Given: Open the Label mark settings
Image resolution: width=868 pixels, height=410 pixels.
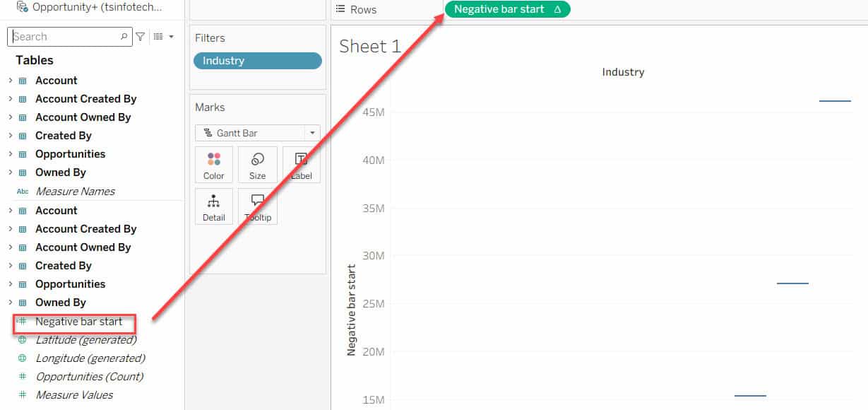Looking at the screenshot, I should pyautogui.click(x=301, y=165).
